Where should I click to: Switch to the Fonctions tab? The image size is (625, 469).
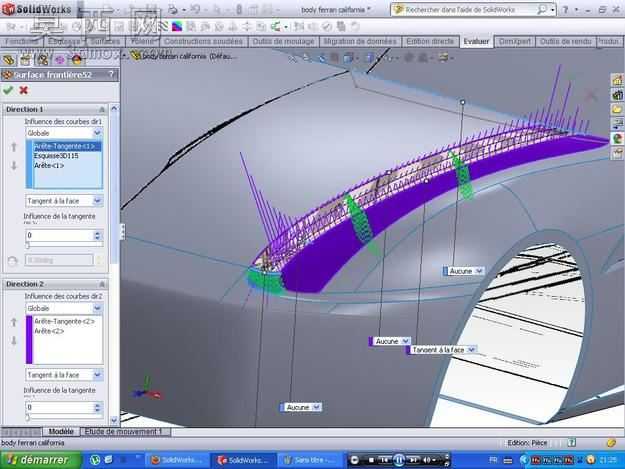(21, 41)
